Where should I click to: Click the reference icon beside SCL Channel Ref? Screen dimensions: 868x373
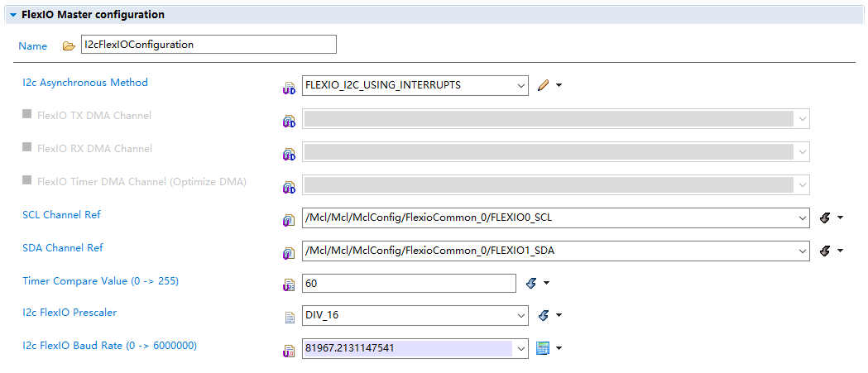[289, 220]
